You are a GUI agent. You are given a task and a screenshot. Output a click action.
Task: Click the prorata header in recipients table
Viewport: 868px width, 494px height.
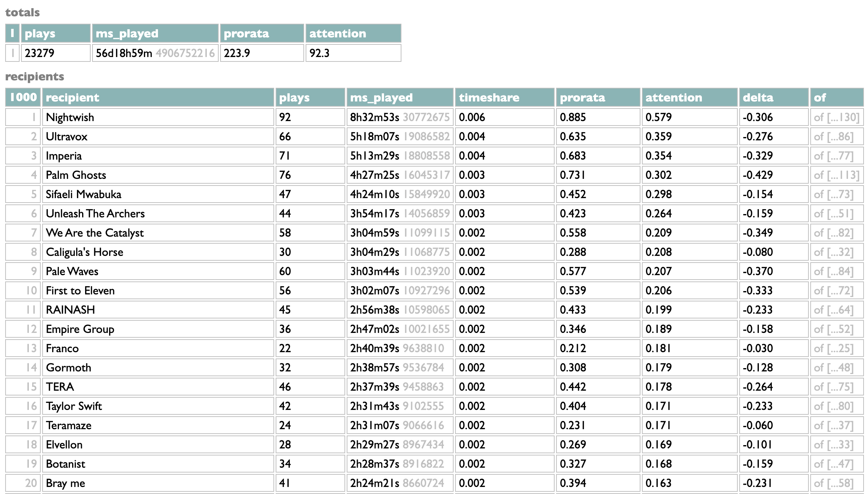[598, 98]
